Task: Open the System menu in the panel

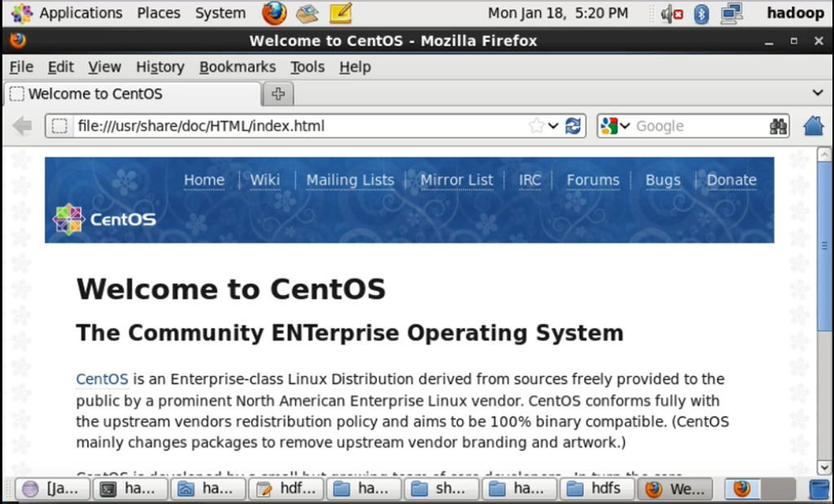Action: [x=220, y=13]
